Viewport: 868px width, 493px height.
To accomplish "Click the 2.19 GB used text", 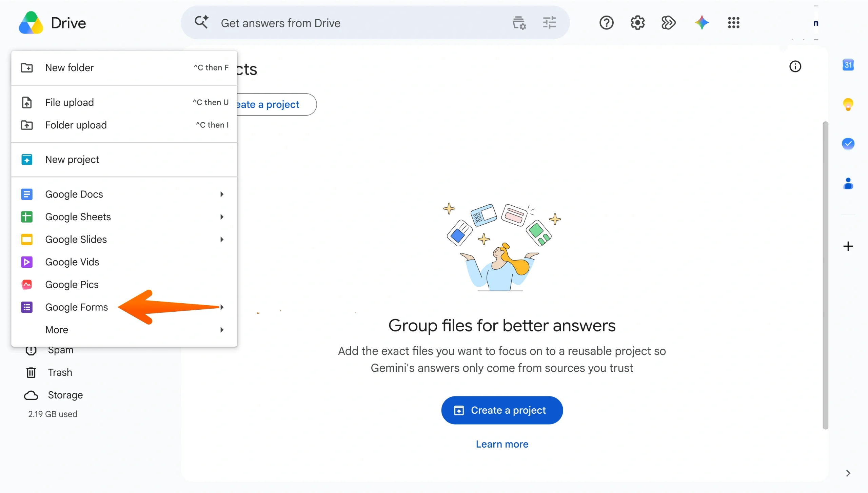I will [x=53, y=414].
